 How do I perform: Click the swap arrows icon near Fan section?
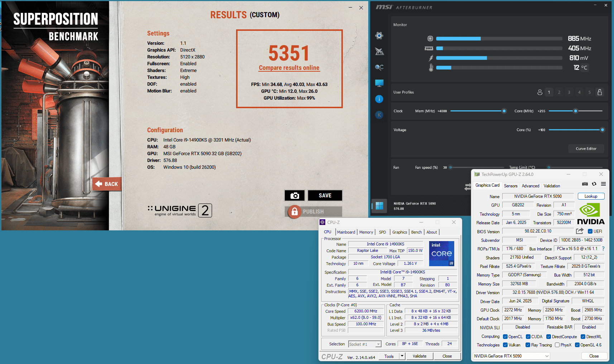point(468,187)
